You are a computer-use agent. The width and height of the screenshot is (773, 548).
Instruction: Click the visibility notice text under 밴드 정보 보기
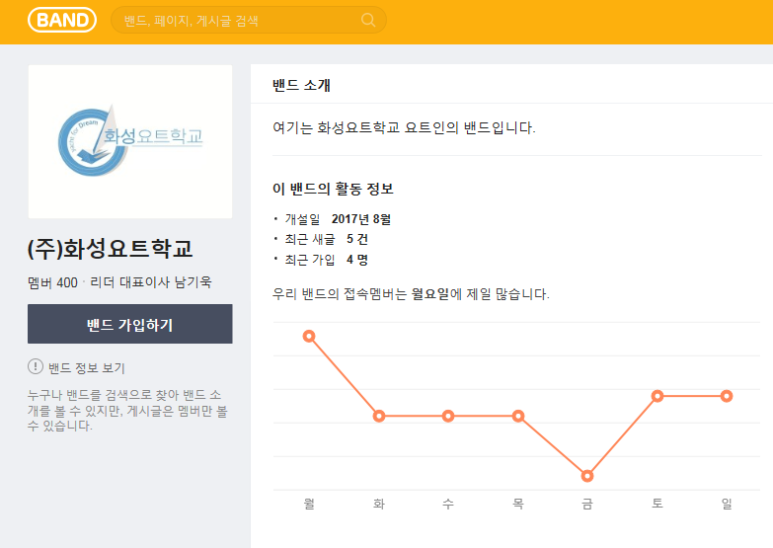click(x=127, y=411)
